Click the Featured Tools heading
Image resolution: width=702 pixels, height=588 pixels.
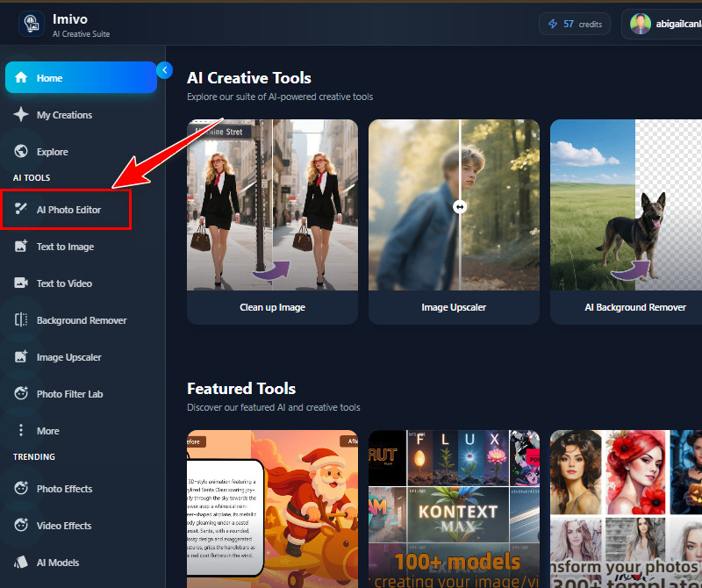tap(241, 388)
